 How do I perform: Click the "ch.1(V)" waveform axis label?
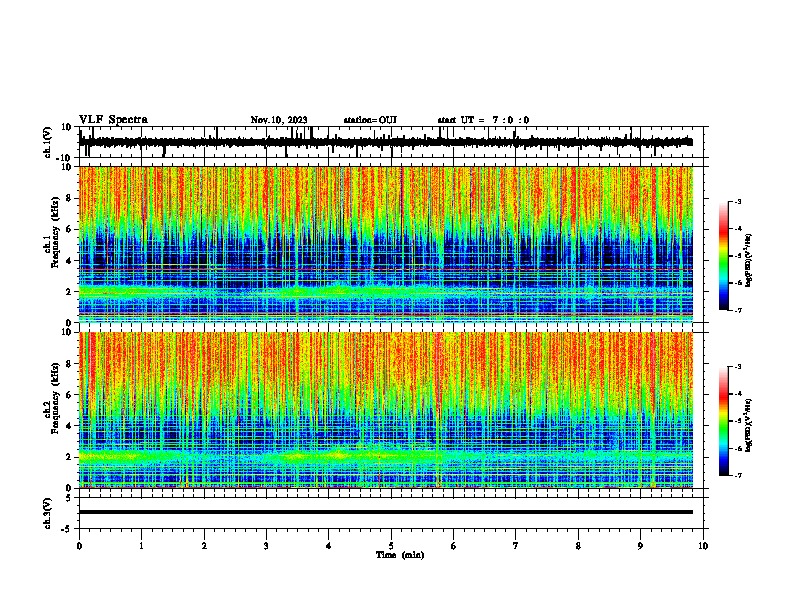pyautogui.click(x=48, y=142)
